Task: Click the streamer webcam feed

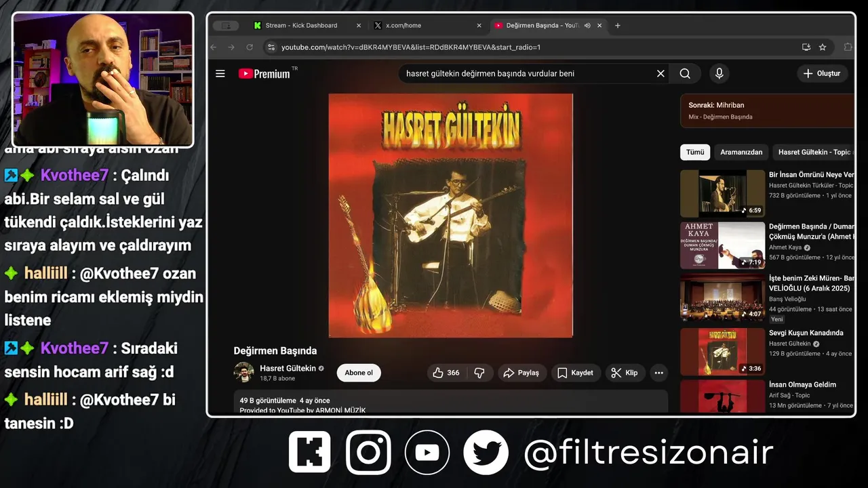Action: point(102,79)
